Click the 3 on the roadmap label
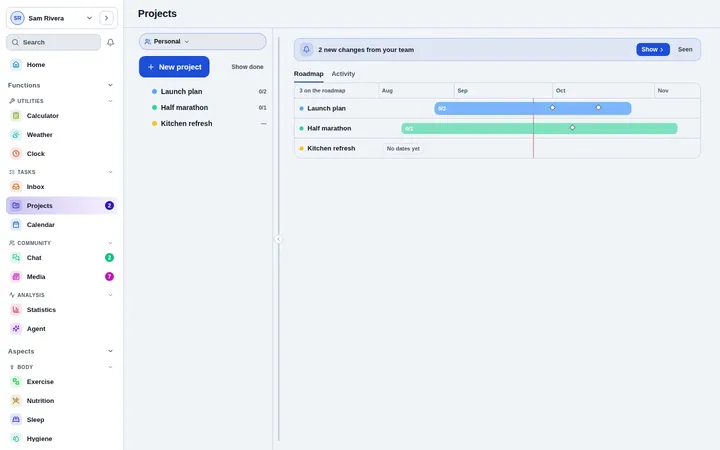This screenshot has height=450, width=720. (322, 90)
